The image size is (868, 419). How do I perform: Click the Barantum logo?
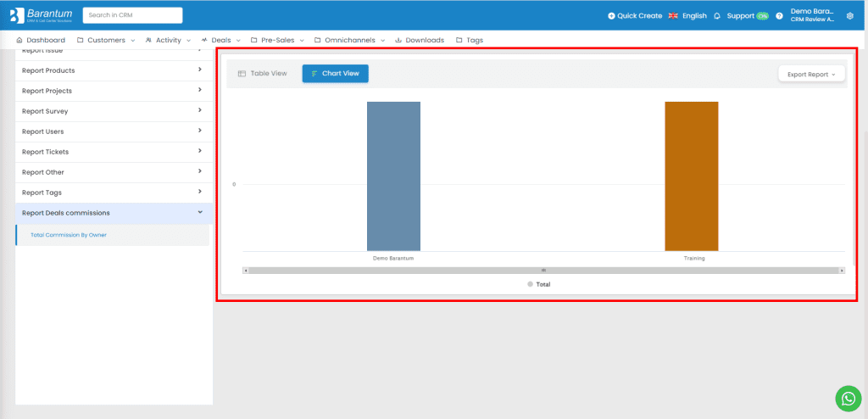41,15
